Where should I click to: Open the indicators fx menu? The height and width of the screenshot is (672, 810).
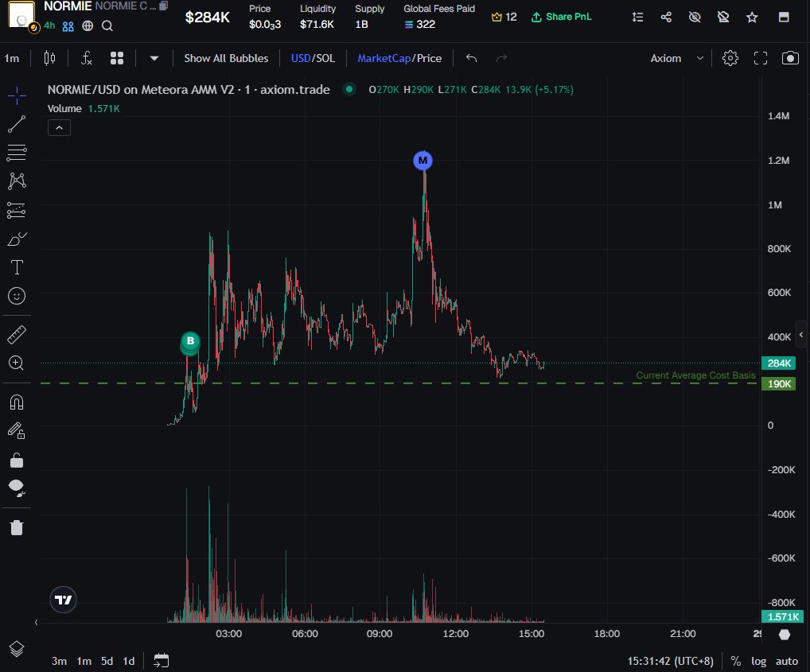coord(86,58)
